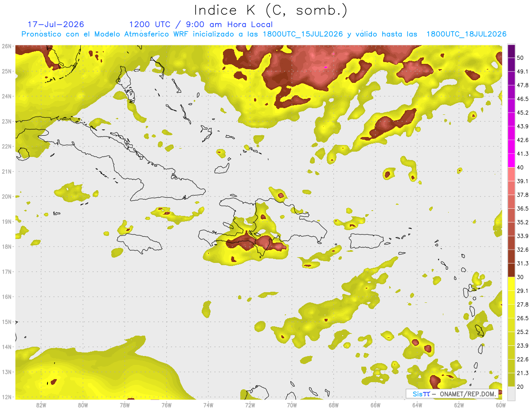Click the '13N' latitude label

6,372
